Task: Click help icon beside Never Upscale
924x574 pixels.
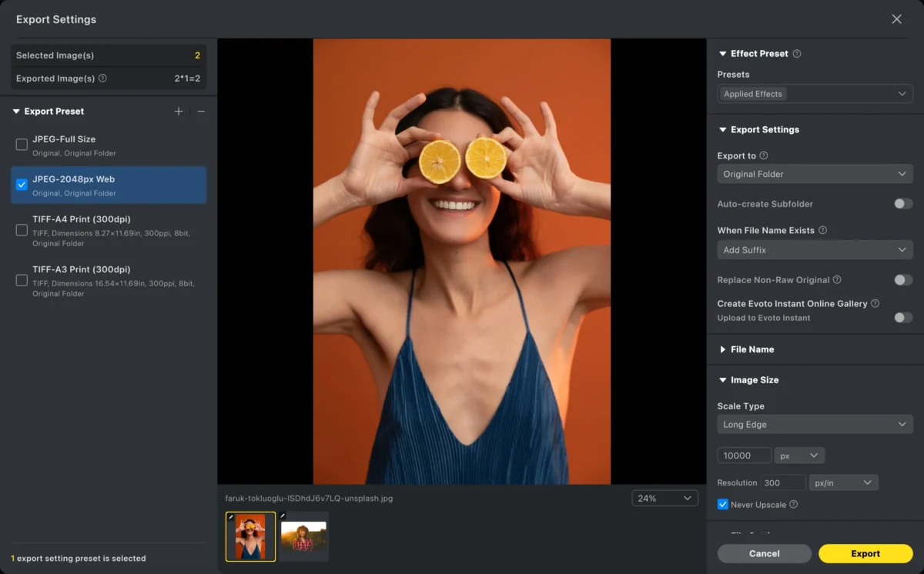Action: [x=793, y=505]
